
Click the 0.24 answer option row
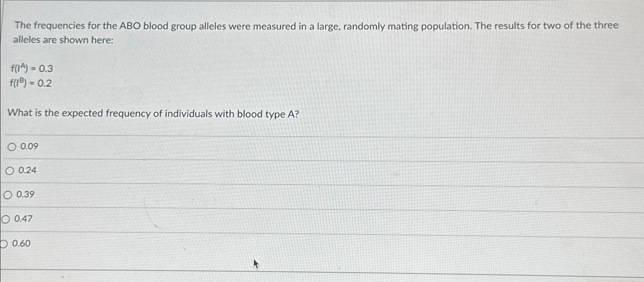pos(153,171)
